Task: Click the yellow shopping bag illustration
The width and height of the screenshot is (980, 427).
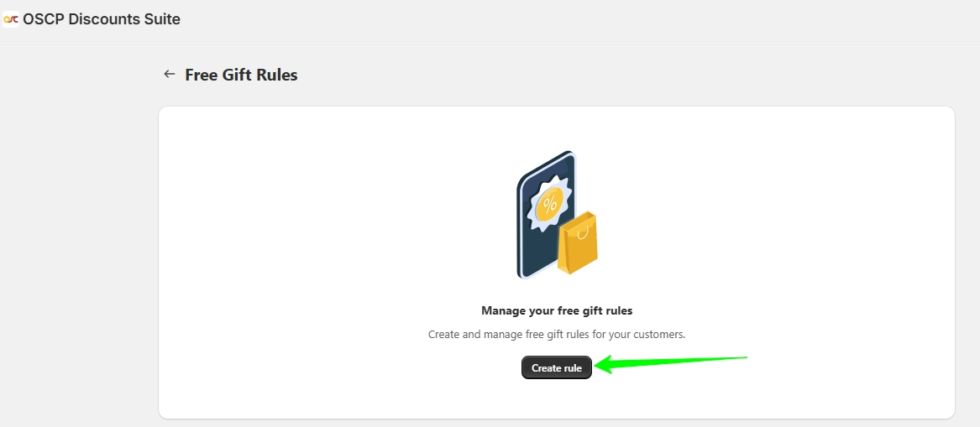Action: coord(578,243)
